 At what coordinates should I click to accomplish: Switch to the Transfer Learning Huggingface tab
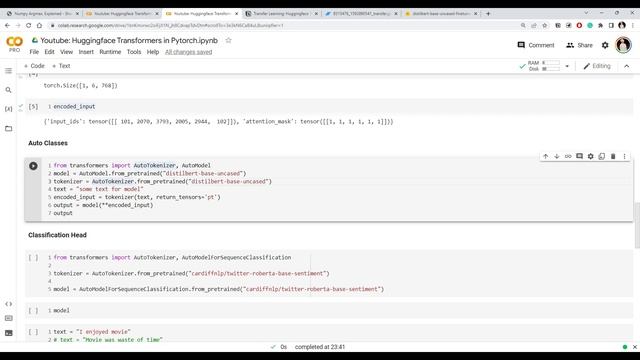[281, 13]
